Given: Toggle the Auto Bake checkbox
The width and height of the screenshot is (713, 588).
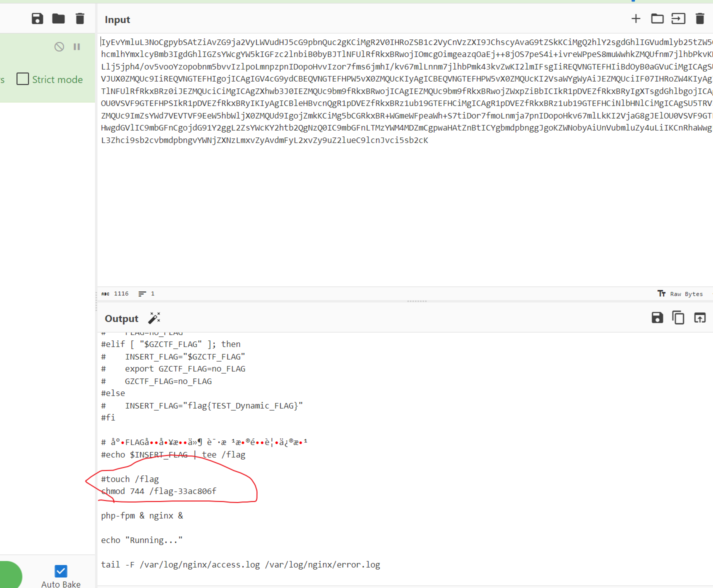Looking at the screenshot, I should [61, 571].
